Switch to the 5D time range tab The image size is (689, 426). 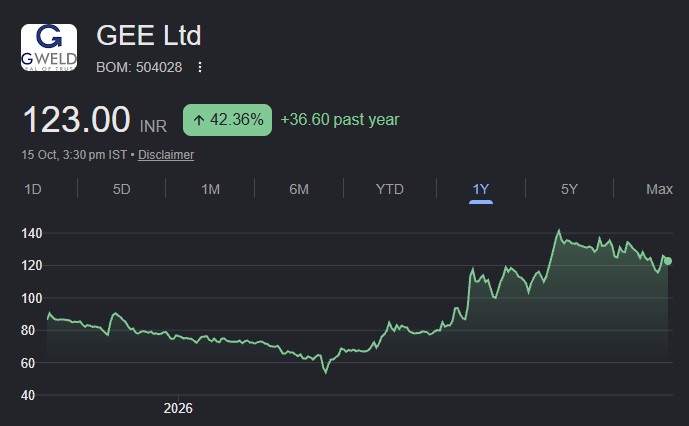pyautogui.click(x=121, y=189)
